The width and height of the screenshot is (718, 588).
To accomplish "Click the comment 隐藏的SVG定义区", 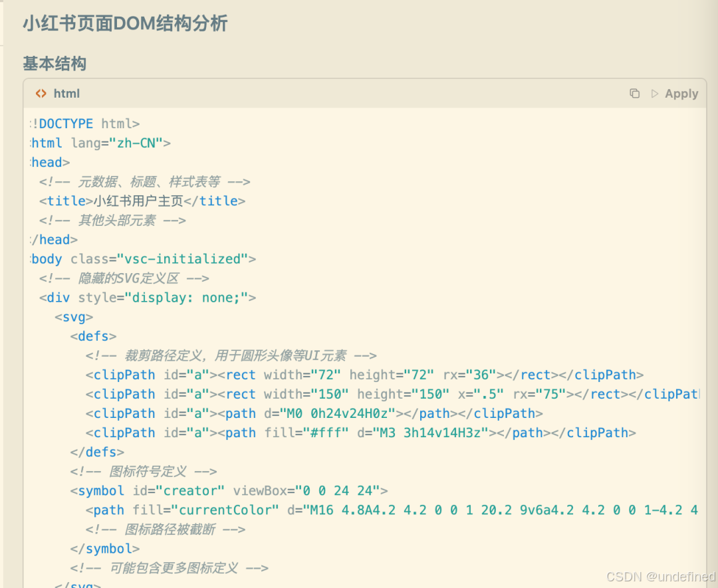I will coord(124,278).
